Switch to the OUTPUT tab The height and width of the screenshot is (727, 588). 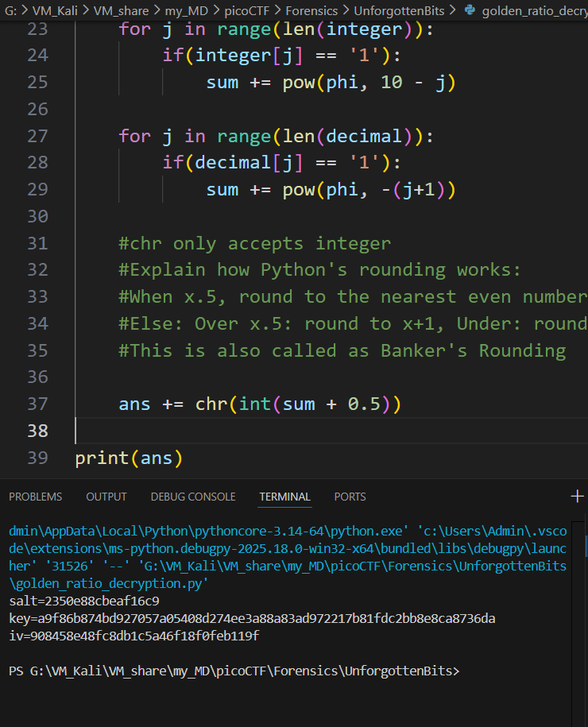coord(106,497)
